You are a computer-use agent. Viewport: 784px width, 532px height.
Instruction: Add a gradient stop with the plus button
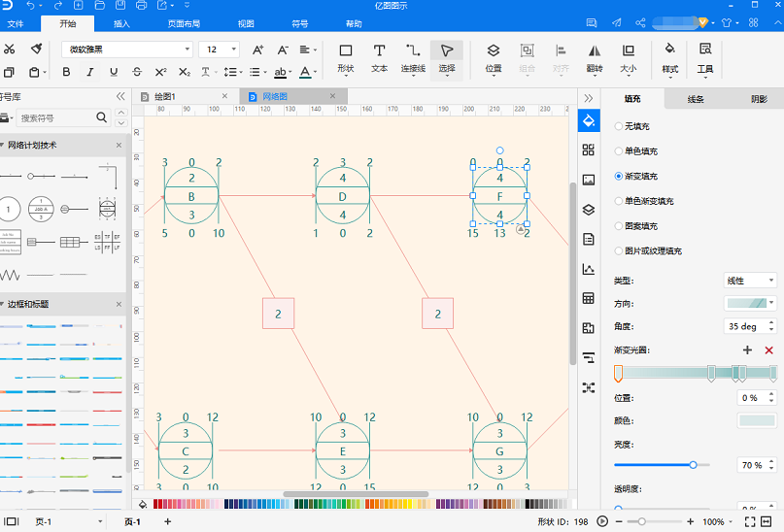pos(747,350)
